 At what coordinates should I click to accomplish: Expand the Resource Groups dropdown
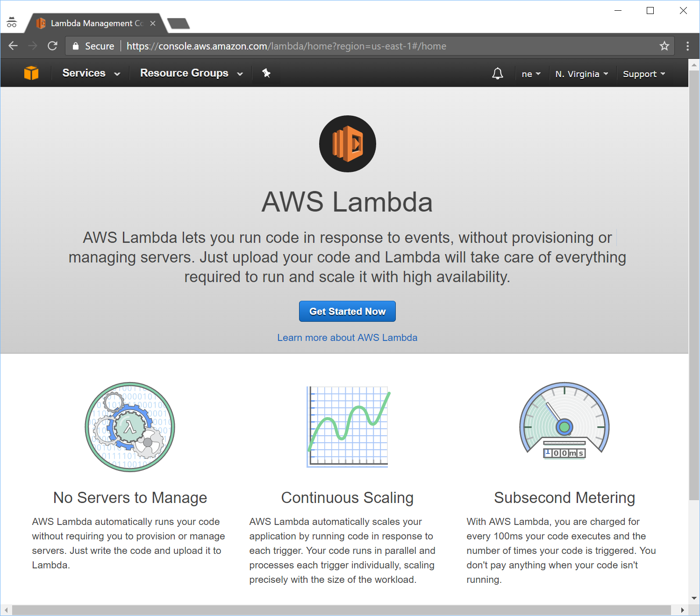[x=192, y=73]
